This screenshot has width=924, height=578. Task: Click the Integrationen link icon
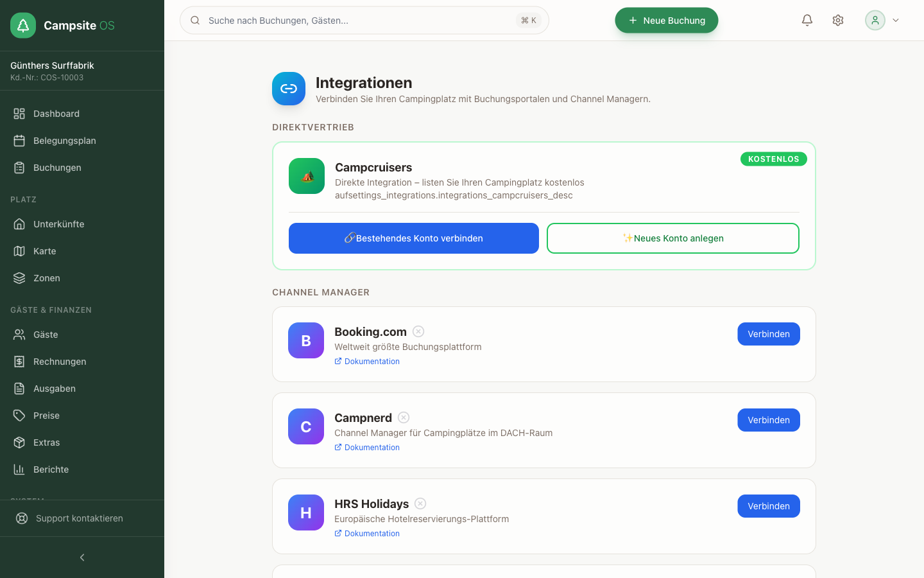pos(289,89)
